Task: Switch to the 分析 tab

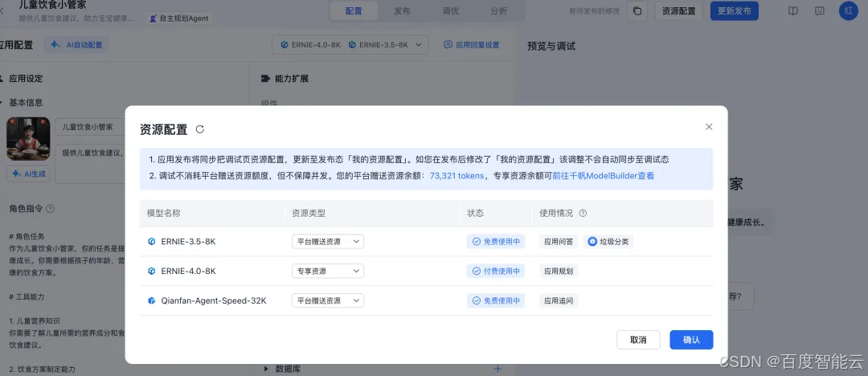Action: tap(499, 11)
